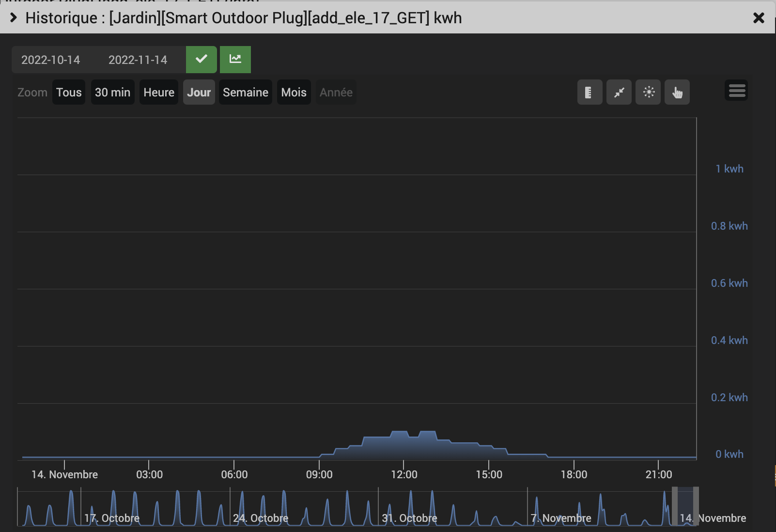Click the 24. Octobre navigator label
The image size is (776, 532).
261,518
